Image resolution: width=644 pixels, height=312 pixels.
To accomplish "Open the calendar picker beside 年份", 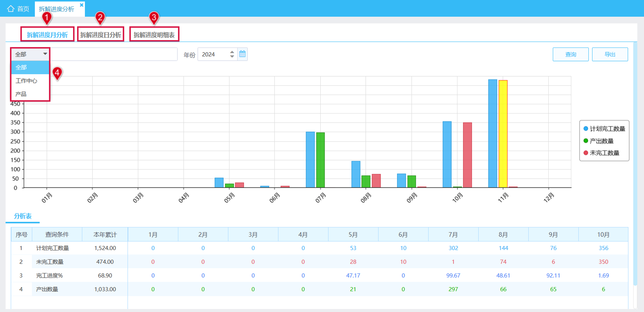I will [242, 54].
